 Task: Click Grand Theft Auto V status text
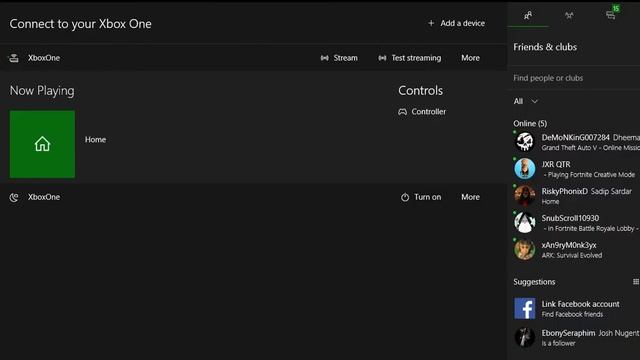[590, 148]
